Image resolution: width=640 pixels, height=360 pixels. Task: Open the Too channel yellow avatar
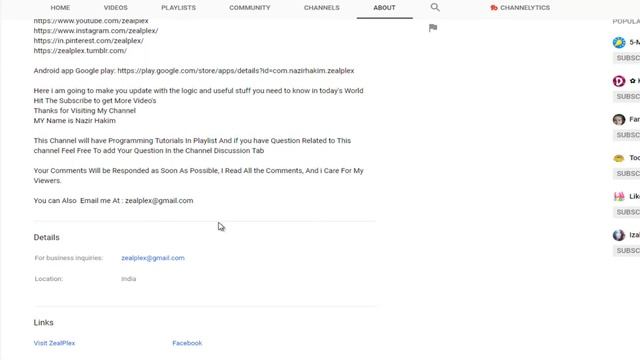pyautogui.click(x=619, y=158)
